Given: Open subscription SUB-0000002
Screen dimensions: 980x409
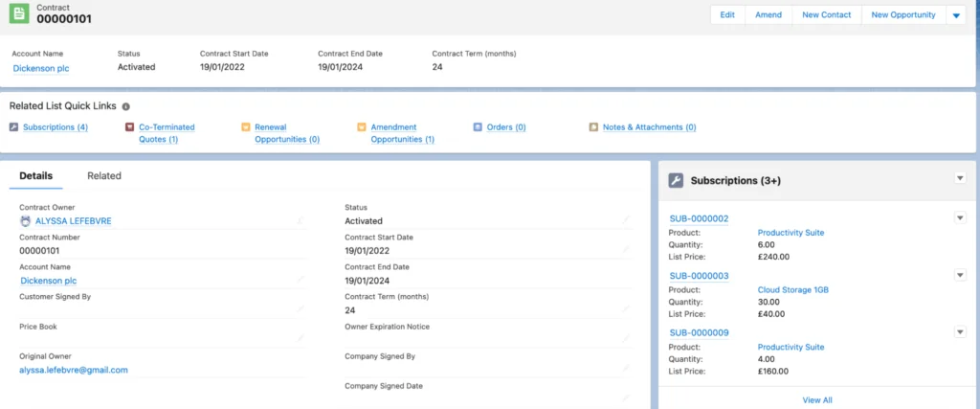Looking at the screenshot, I should tap(699, 218).
